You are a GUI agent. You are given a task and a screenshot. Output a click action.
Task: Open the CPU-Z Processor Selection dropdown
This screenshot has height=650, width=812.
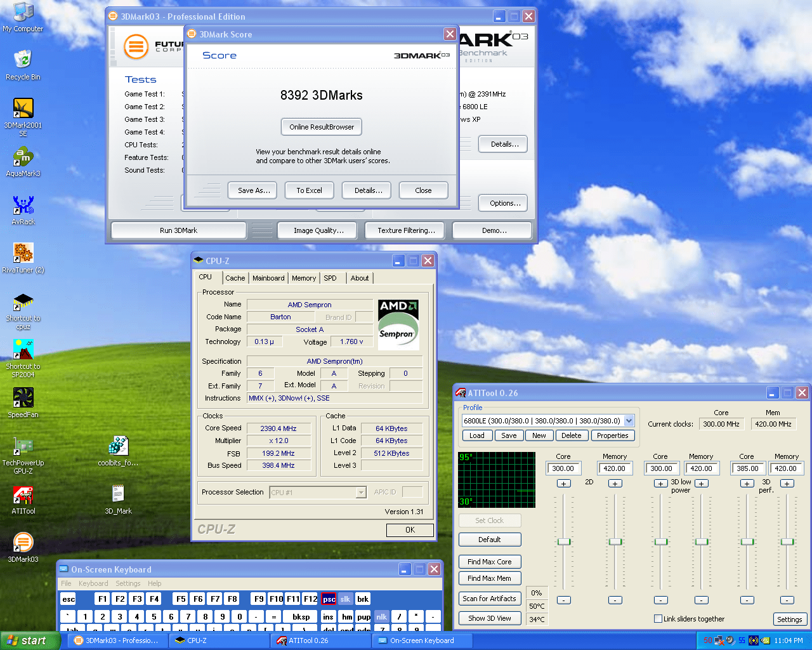[x=361, y=493]
